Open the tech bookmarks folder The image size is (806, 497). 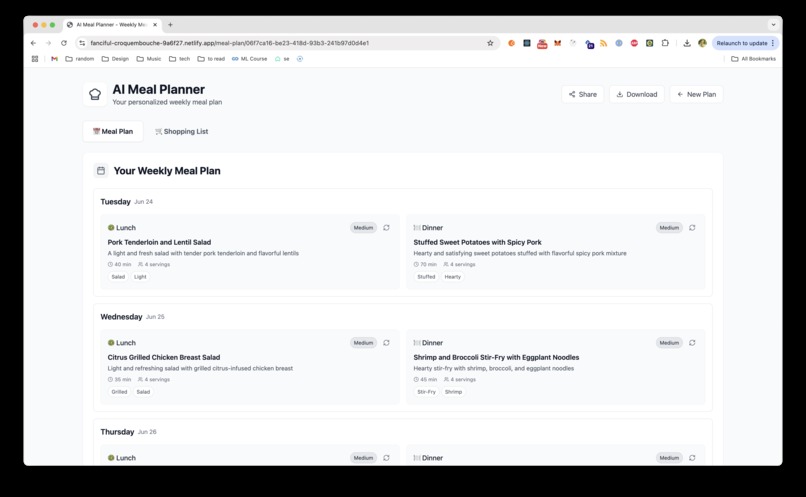tap(179, 59)
